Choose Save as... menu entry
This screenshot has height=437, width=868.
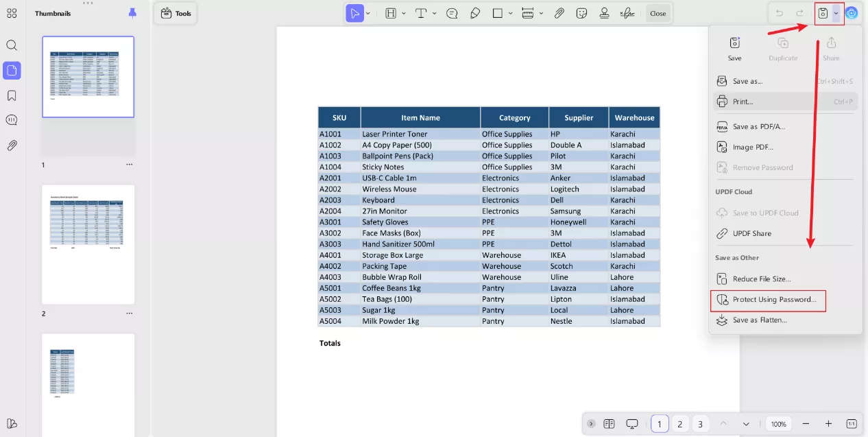785,81
